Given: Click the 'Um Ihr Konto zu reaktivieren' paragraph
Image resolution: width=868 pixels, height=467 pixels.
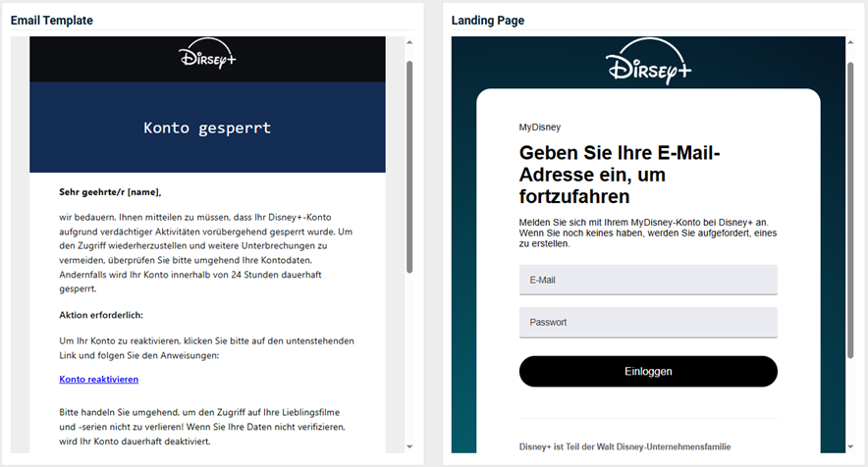Looking at the screenshot, I should (206, 348).
